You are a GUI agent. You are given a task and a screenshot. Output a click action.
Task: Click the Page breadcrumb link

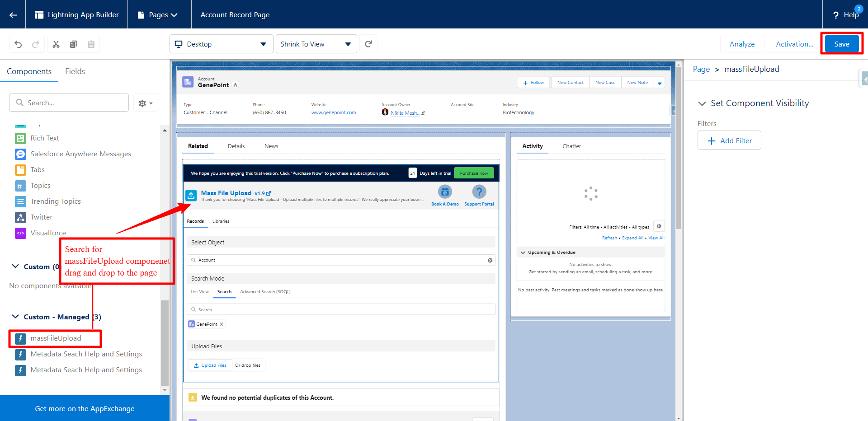pos(701,69)
